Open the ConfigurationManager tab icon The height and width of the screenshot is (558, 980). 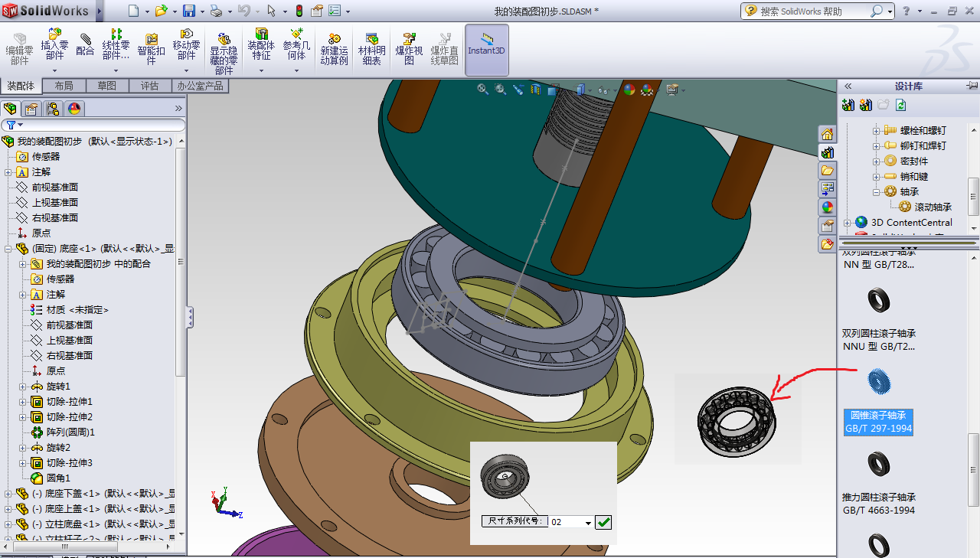coord(53,109)
